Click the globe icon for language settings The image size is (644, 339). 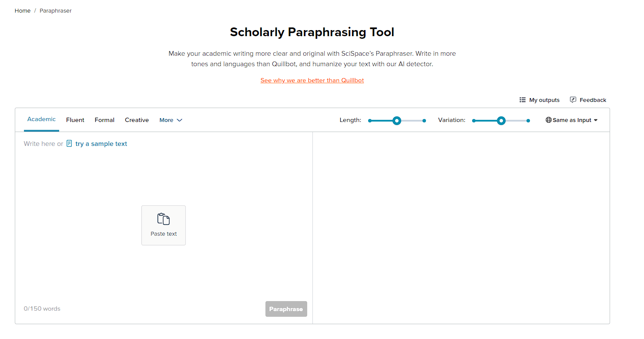click(x=549, y=120)
